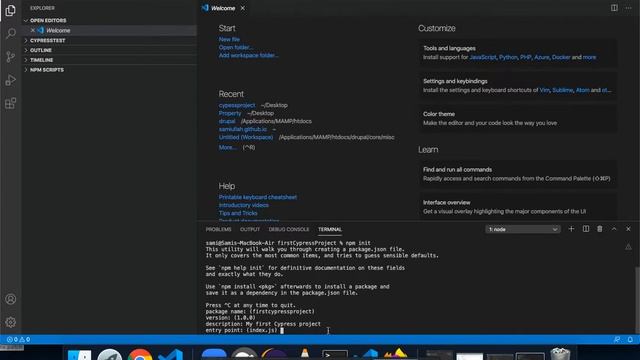Open Finder from the Dock
This screenshot has height=360, width=640.
79,355
